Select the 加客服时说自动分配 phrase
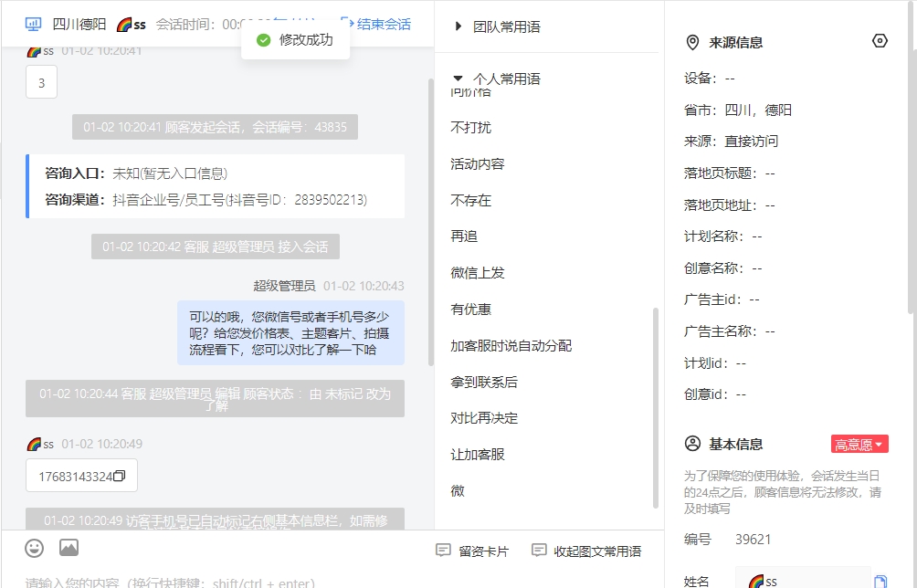Image resolution: width=917 pixels, height=588 pixels. pyautogui.click(x=511, y=345)
